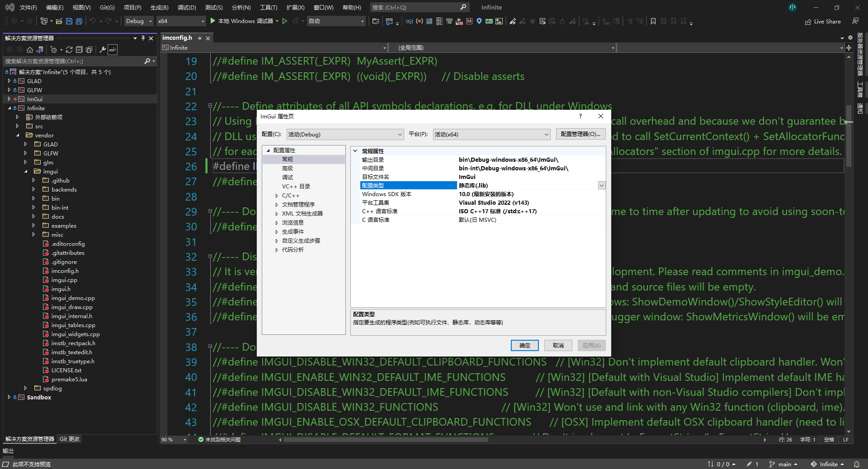
Task: Click the Find in Files toolbar icon
Action: [x=376, y=21]
